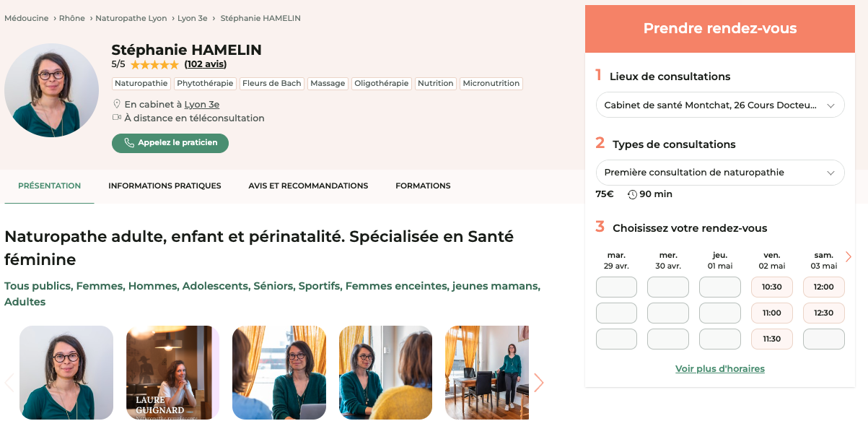Open the Avis et recommandations tab

[x=308, y=186]
